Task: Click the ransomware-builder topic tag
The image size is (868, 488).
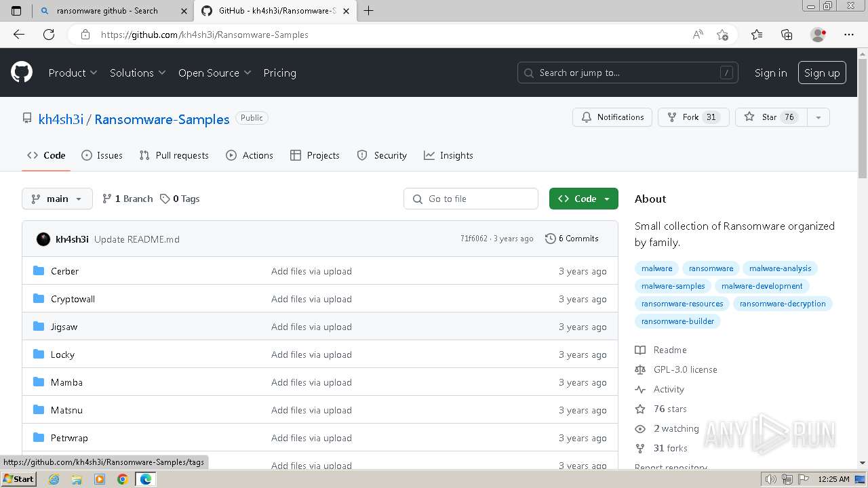Action: pyautogui.click(x=677, y=321)
